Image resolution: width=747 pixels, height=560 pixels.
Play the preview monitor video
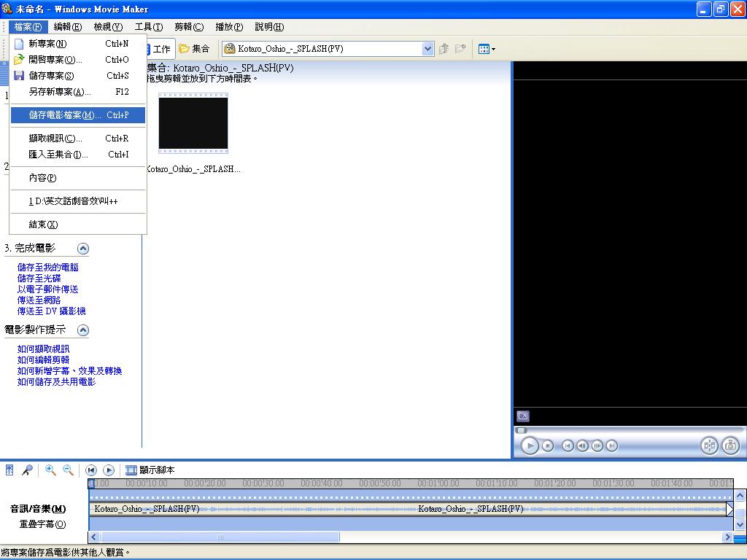[530, 446]
